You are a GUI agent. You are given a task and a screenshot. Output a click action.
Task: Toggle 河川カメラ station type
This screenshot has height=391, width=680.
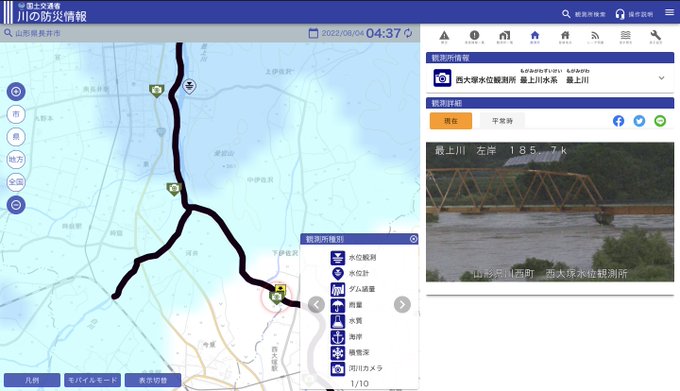coord(356,368)
